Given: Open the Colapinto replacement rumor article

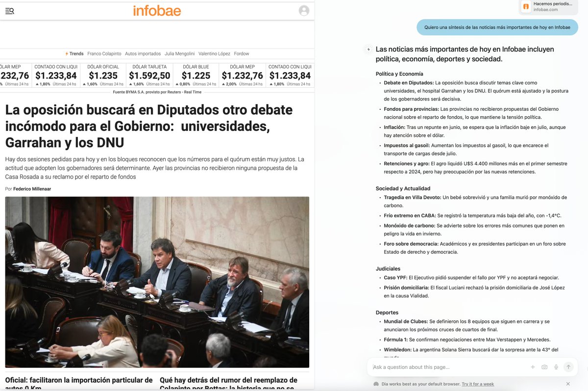Looking at the screenshot, I should point(228,383).
